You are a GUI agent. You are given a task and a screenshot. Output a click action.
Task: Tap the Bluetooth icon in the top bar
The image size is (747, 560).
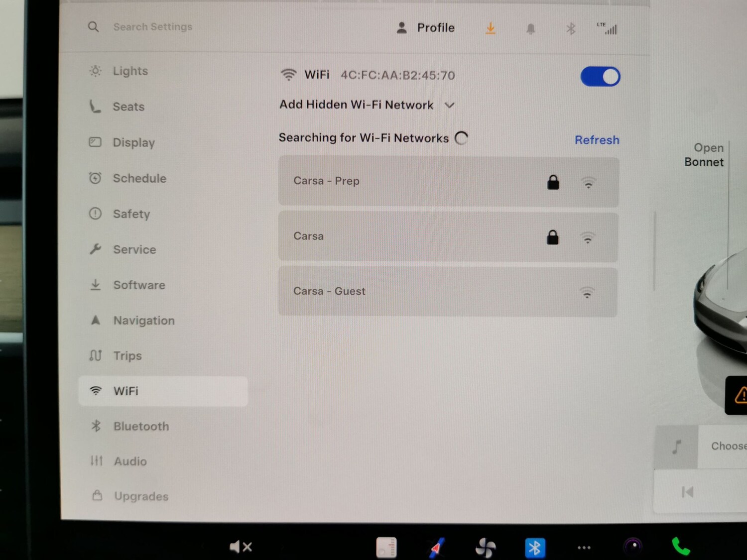tap(571, 29)
